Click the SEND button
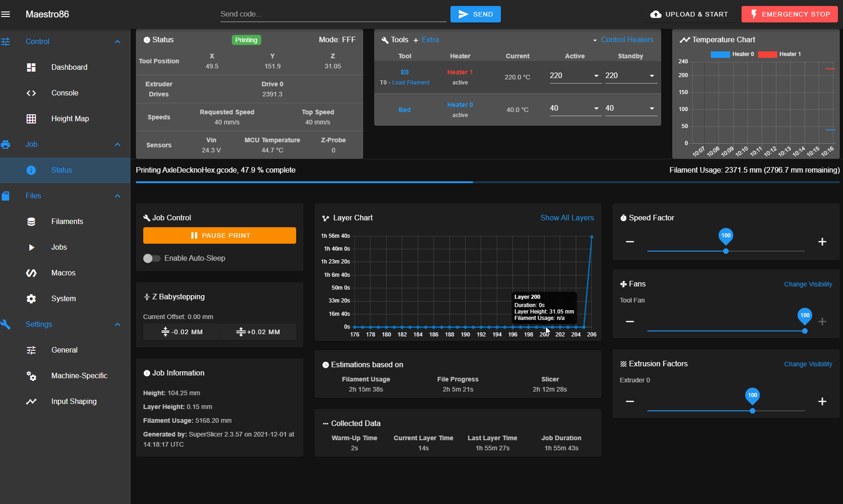Screen dimensions: 843x504 pyautogui.click(x=476, y=14)
